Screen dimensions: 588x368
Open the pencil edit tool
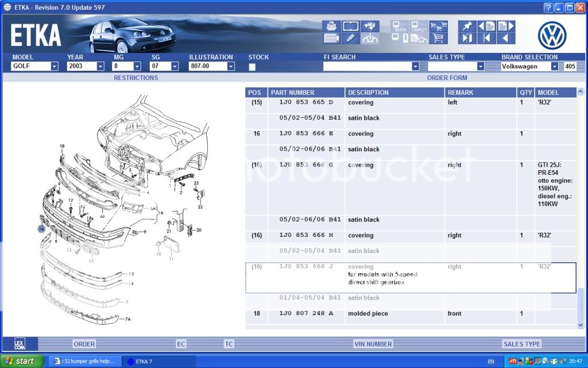350,37
